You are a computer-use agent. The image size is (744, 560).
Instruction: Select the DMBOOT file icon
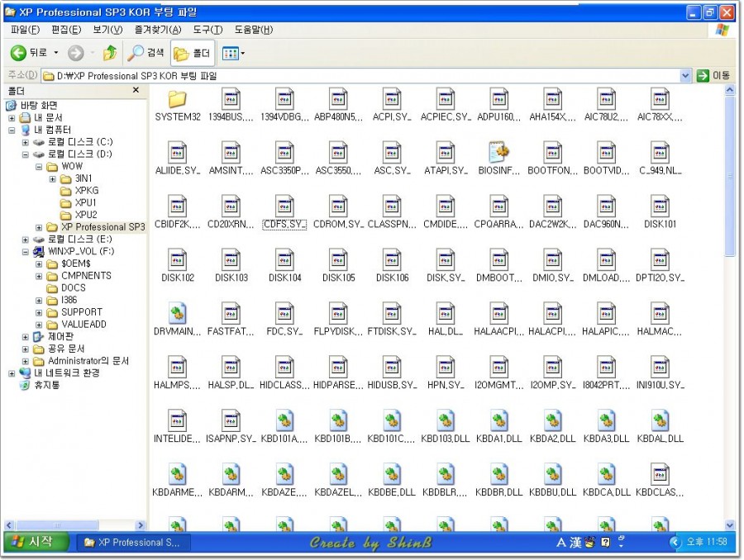(499, 259)
